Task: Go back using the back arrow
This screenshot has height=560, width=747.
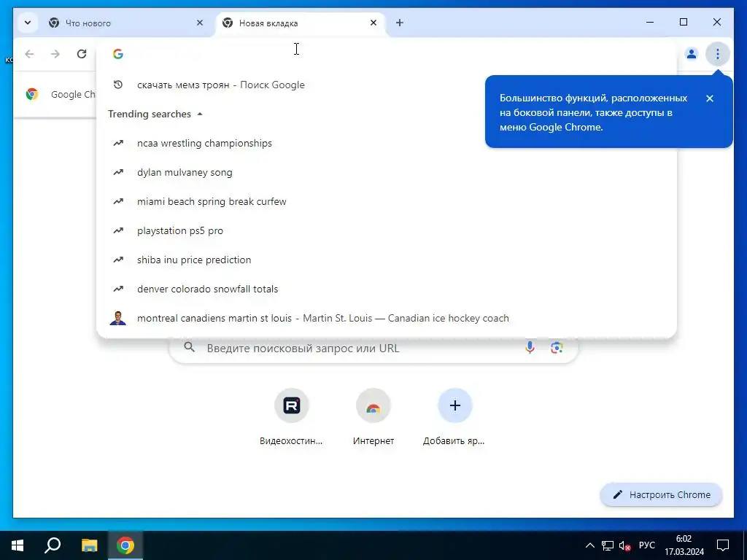Action: tap(29, 54)
